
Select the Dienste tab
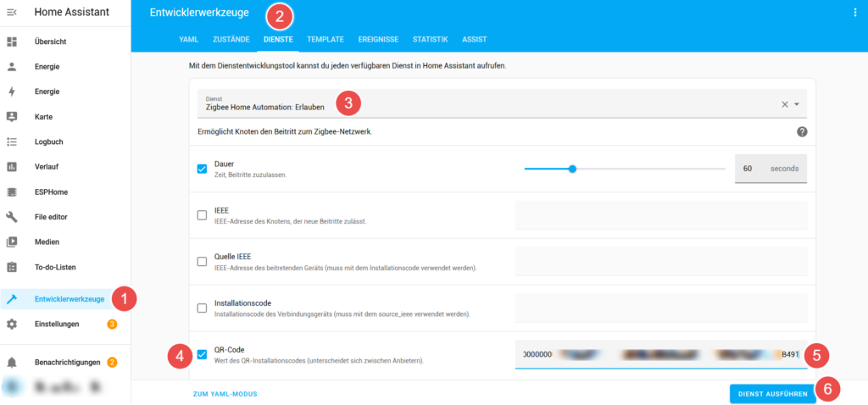tap(278, 39)
